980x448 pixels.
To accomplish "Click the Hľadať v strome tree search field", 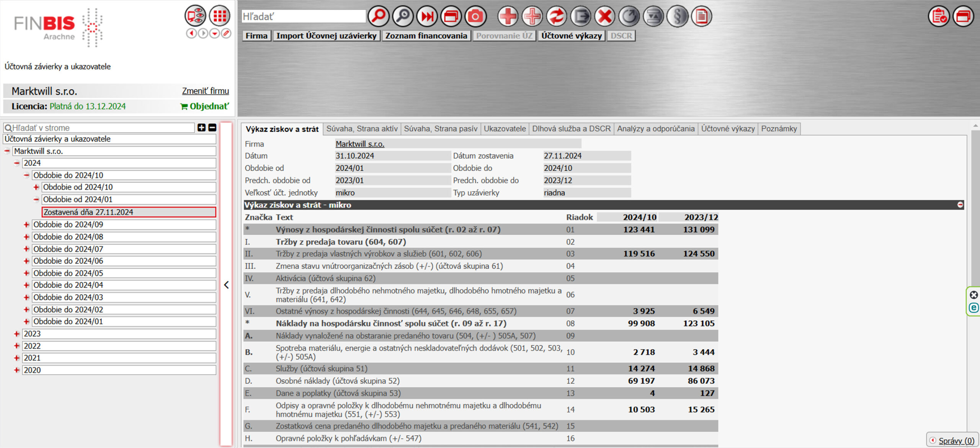I will [x=99, y=128].
